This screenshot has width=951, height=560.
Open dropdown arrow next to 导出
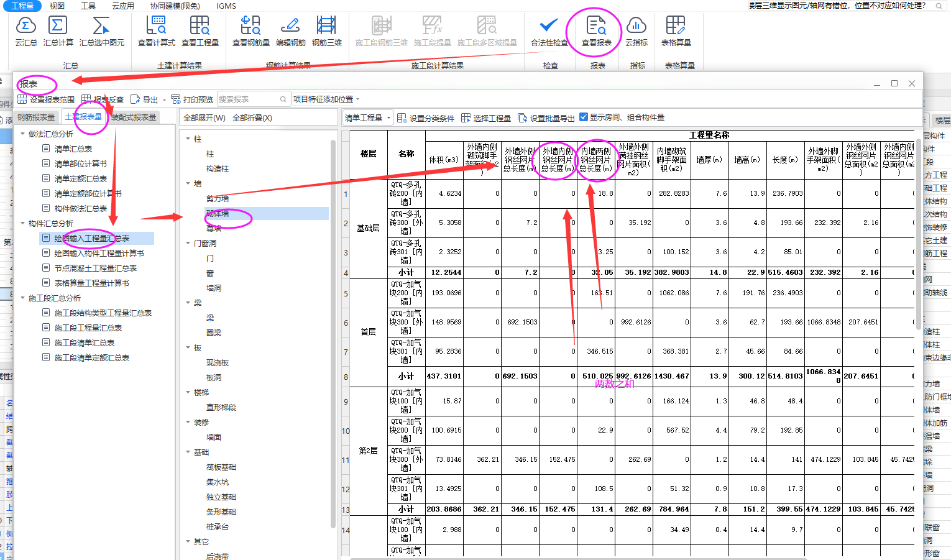(x=164, y=100)
